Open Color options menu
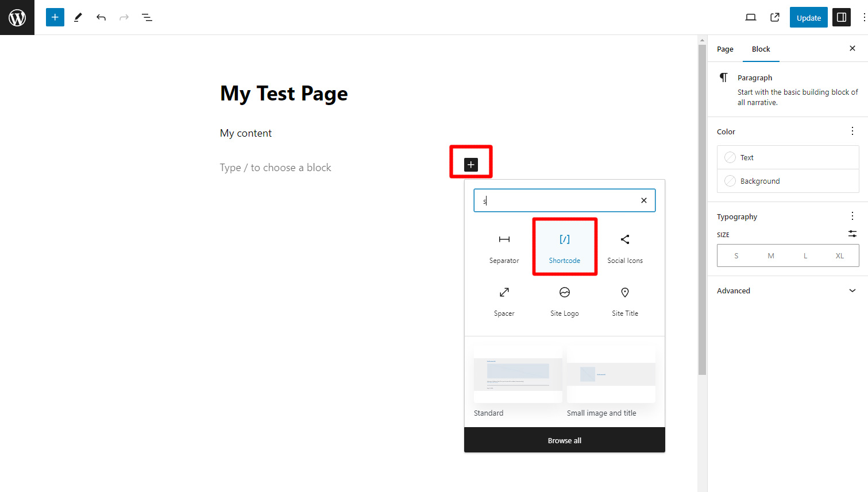The width and height of the screenshot is (868, 492). click(x=852, y=131)
